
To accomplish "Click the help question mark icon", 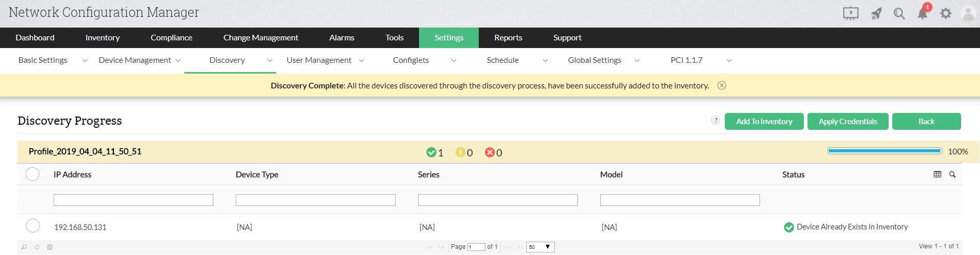I will click(716, 120).
